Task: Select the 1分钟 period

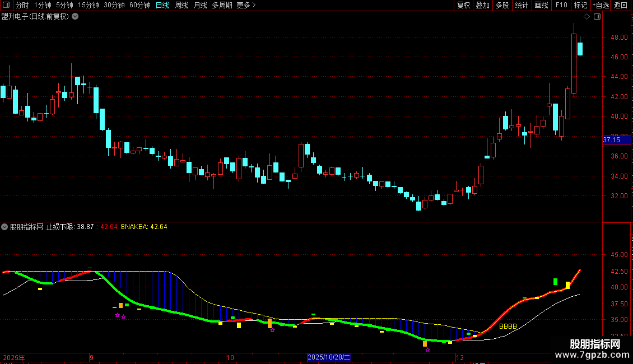Action: (43, 5)
